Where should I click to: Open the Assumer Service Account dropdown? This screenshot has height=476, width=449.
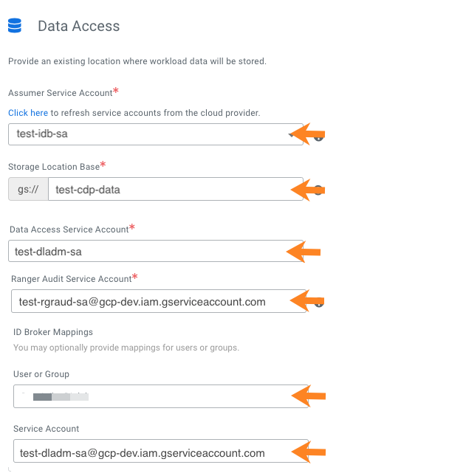[148, 134]
